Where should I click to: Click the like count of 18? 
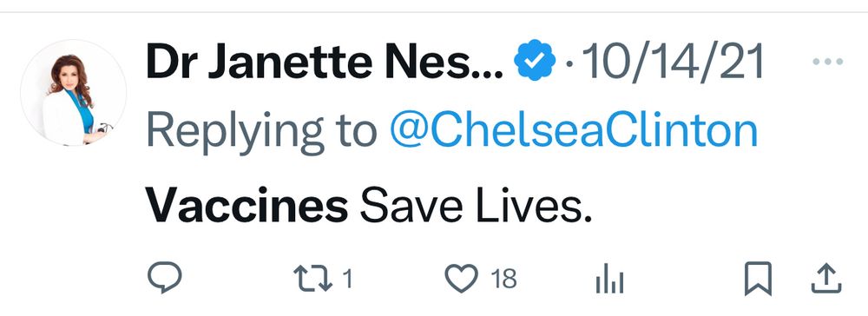[x=503, y=279]
